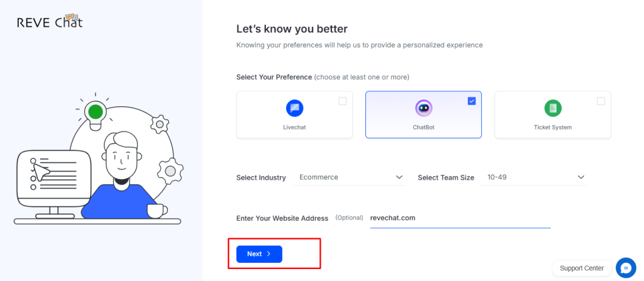This screenshot has height=281, width=644.
Task: Click the Next button
Action: click(x=259, y=254)
